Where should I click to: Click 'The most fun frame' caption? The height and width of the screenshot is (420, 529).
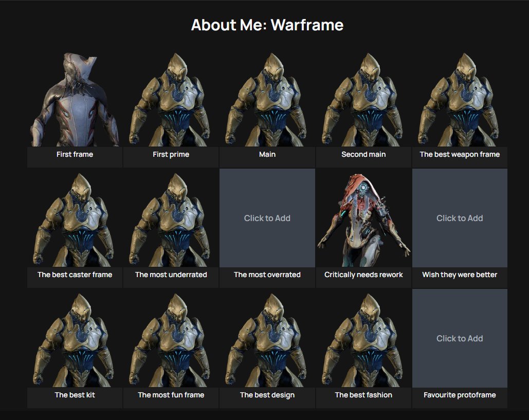tap(171, 395)
